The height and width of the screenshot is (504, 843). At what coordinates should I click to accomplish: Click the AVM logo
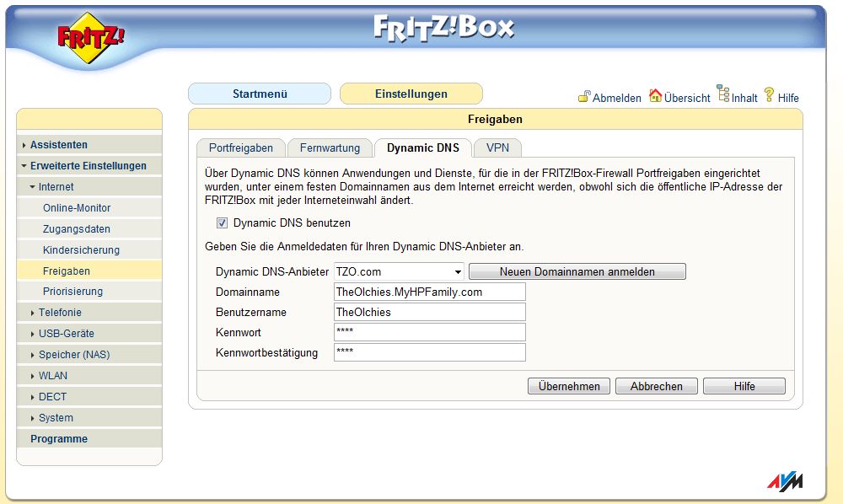(x=785, y=481)
